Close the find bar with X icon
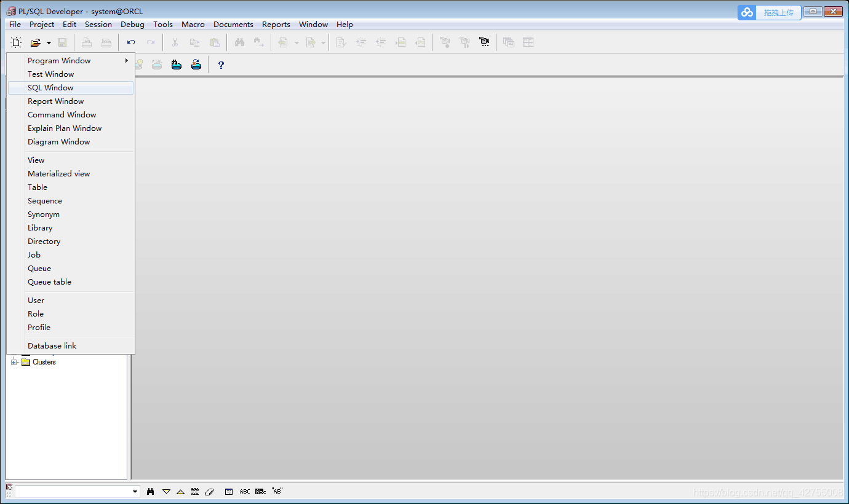The width and height of the screenshot is (849, 504). pyautogui.click(x=9, y=487)
